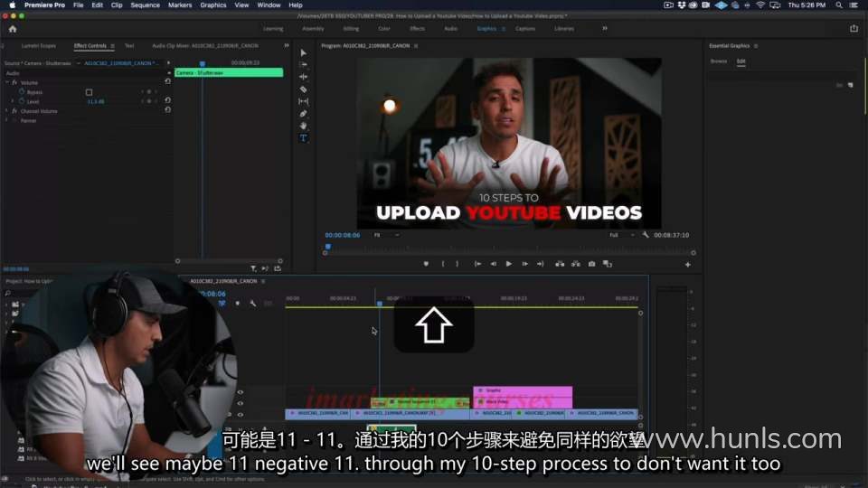Toggle Bypass animation stopwatch
868x488 pixels.
[x=22, y=92]
